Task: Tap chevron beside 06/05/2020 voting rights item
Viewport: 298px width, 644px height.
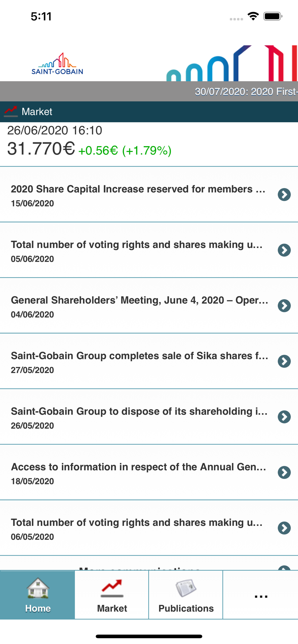Action: point(284,528)
